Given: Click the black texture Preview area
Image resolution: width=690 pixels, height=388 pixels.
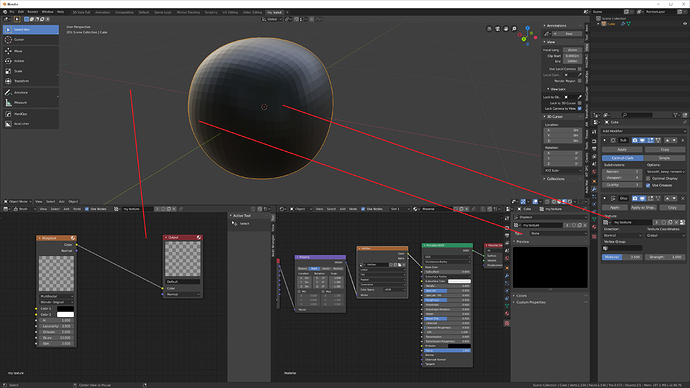Looking at the screenshot, I should (550, 267).
